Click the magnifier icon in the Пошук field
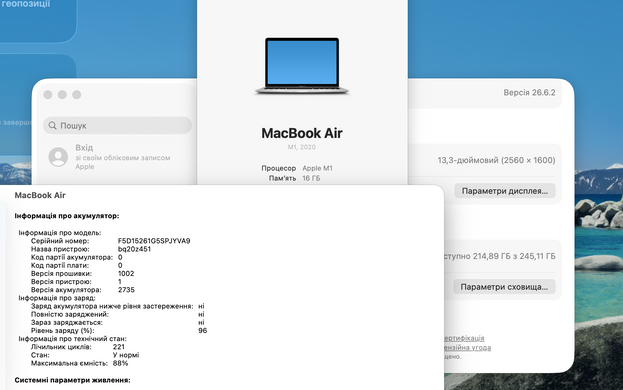 [x=52, y=125]
